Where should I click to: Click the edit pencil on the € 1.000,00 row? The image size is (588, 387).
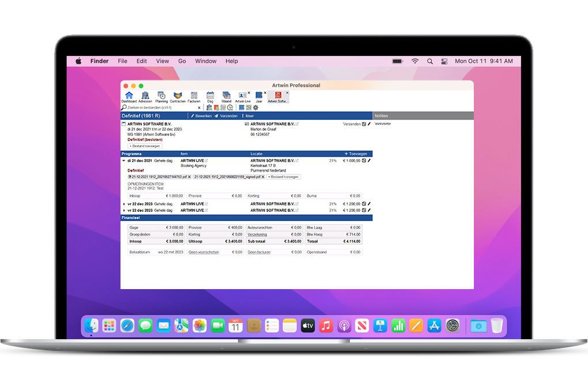[x=369, y=161]
